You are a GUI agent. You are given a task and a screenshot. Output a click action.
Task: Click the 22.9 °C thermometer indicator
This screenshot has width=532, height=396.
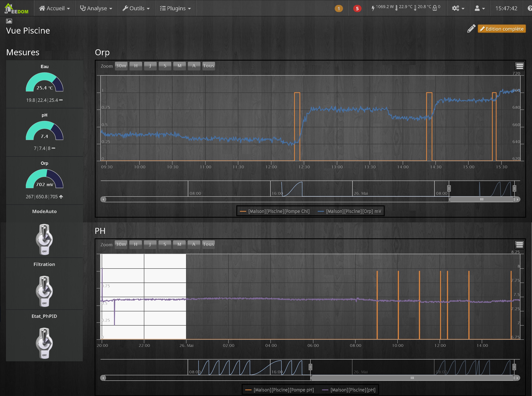(404, 7)
